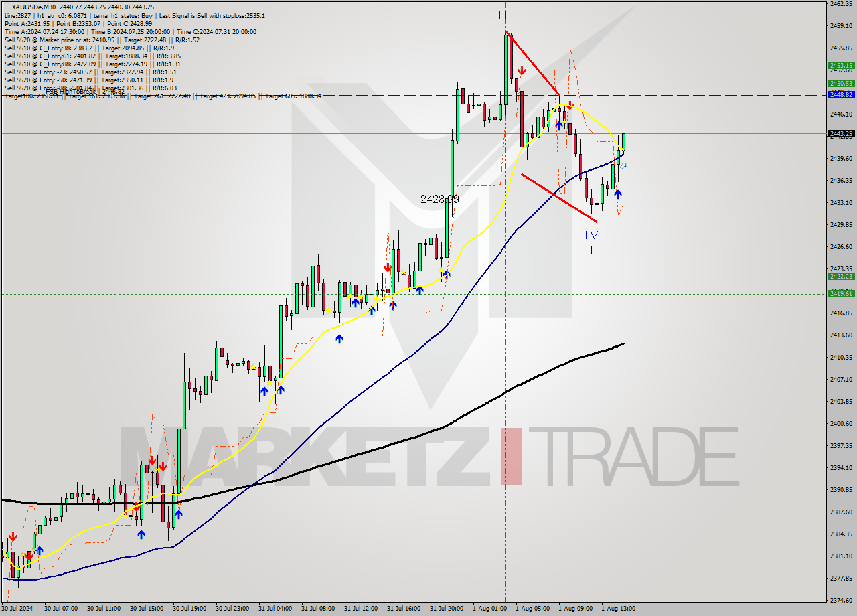Click the 'Sell %10 @ C_Entry61: 2401.82' line
Image resolution: width=857 pixels, height=616 pixels.
pos(91,56)
